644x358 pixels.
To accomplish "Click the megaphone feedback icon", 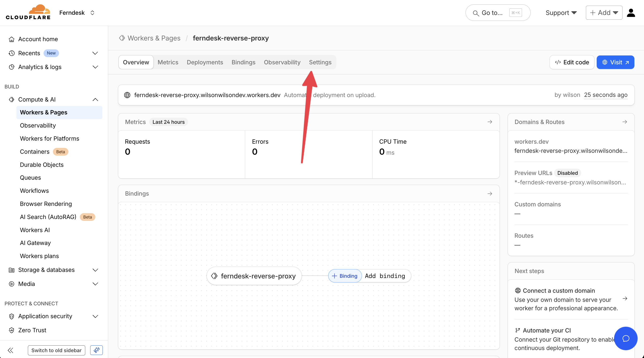I will tap(96, 350).
